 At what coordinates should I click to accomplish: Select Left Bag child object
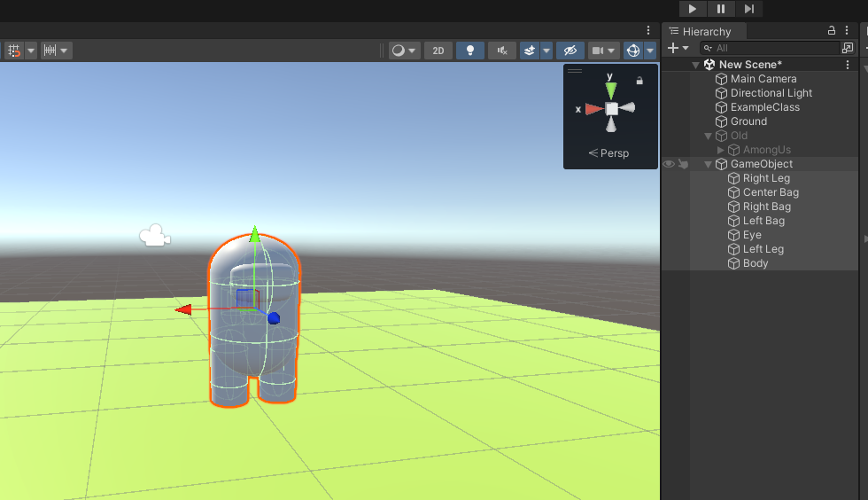click(x=763, y=221)
